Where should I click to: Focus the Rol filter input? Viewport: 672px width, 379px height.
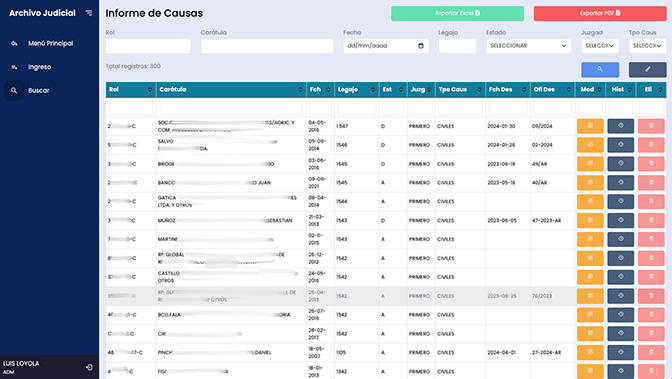coord(148,46)
